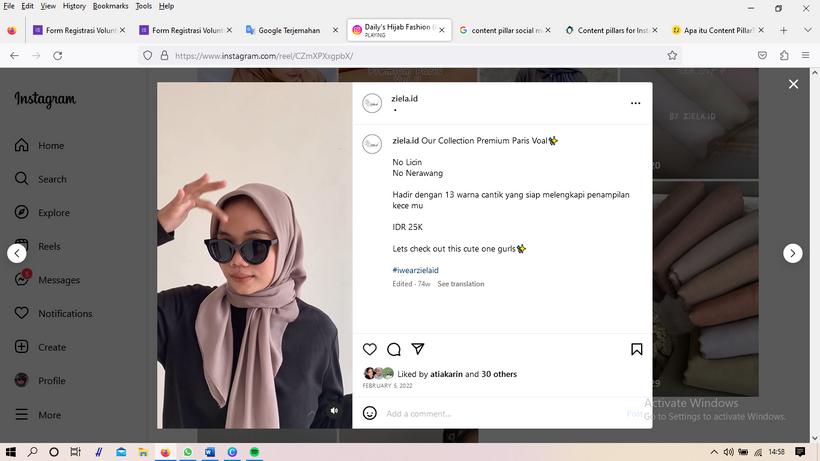Viewport: 820px width, 461px height.
Task: Close the post overlay with X
Action: coord(793,84)
